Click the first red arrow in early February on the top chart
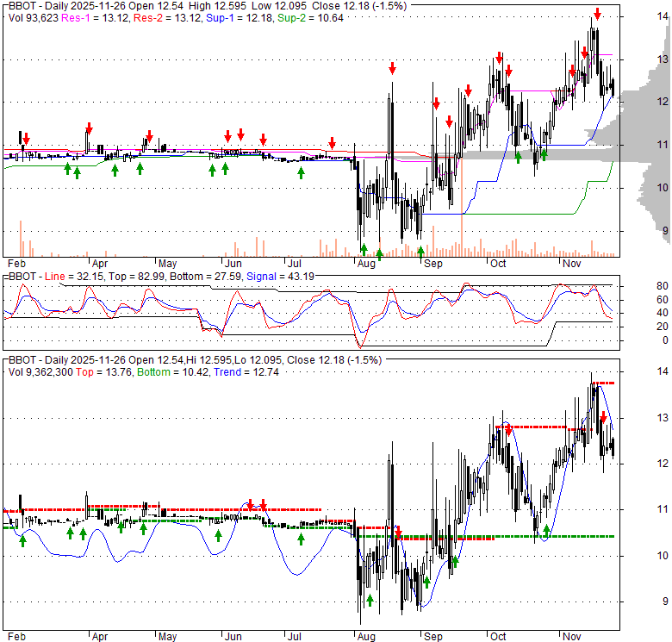 click(x=26, y=139)
